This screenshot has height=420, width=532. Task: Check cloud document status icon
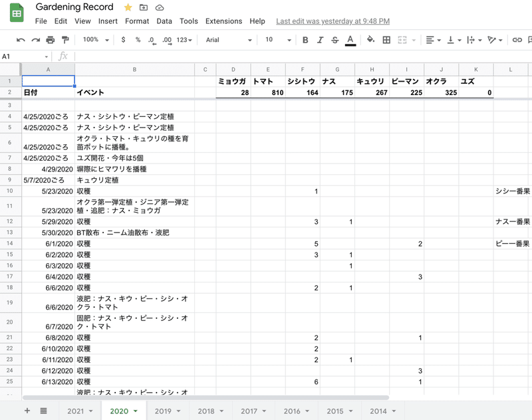pos(160,7)
